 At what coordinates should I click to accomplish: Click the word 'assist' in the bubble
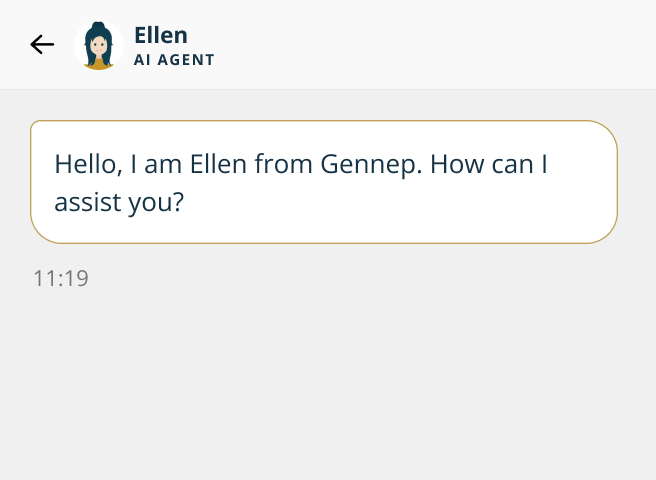point(83,202)
